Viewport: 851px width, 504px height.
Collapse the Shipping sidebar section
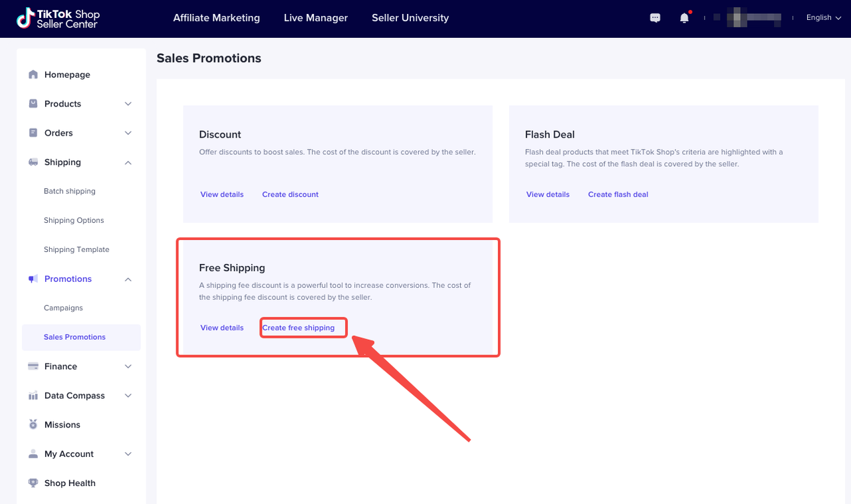coord(128,162)
